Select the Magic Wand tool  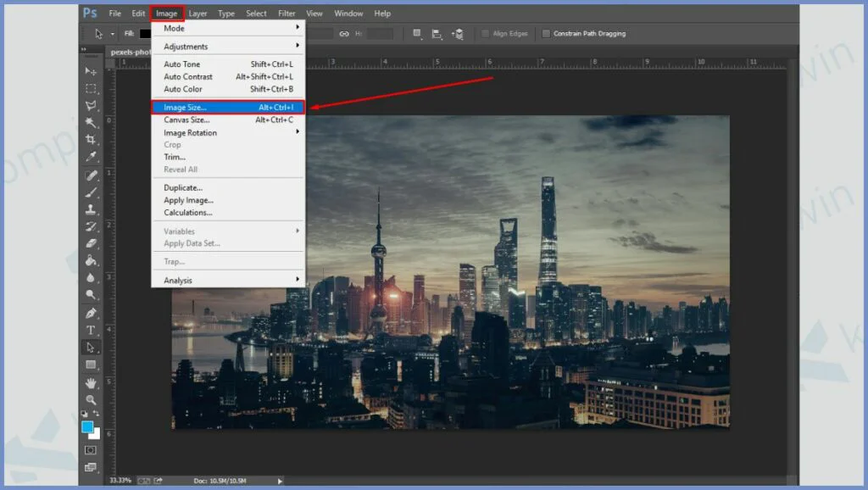click(x=91, y=123)
